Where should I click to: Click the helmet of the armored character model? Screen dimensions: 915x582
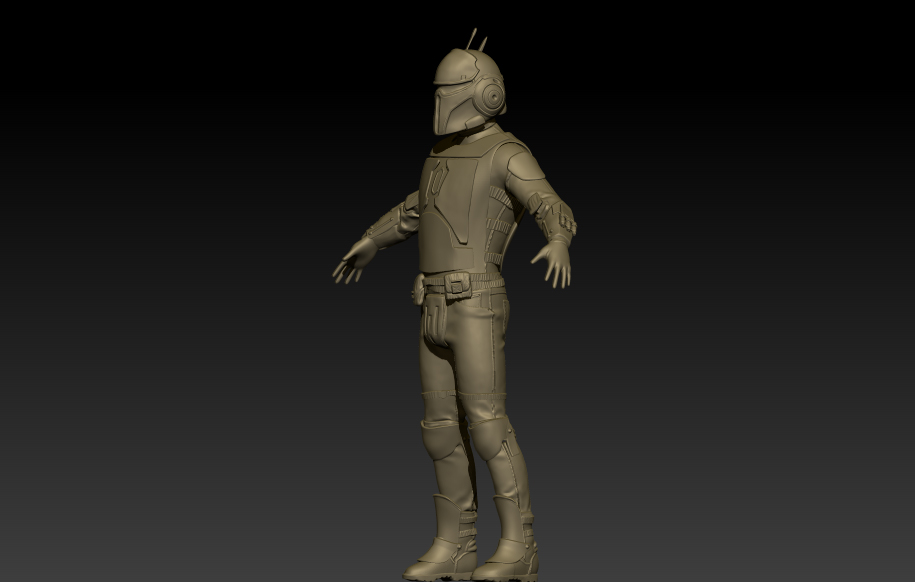click(x=469, y=91)
